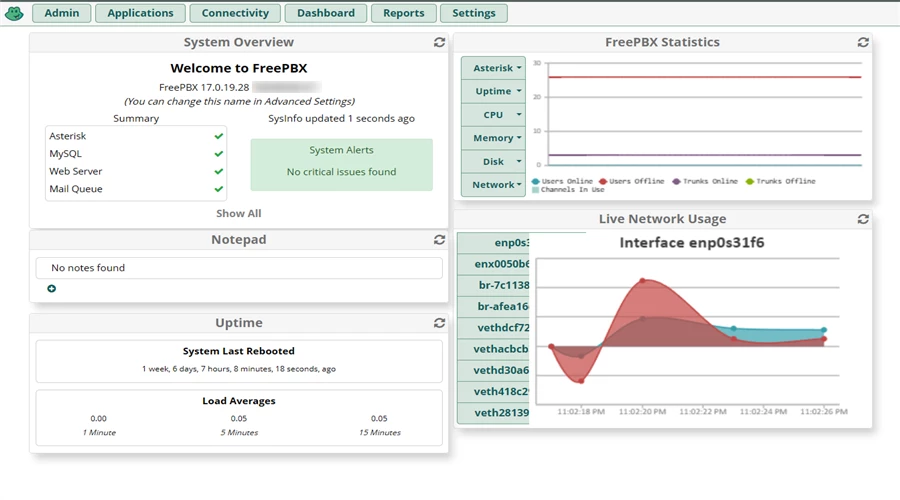Add a new note with plus icon
The height and width of the screenshot is (500, 900).
point(52,288)
